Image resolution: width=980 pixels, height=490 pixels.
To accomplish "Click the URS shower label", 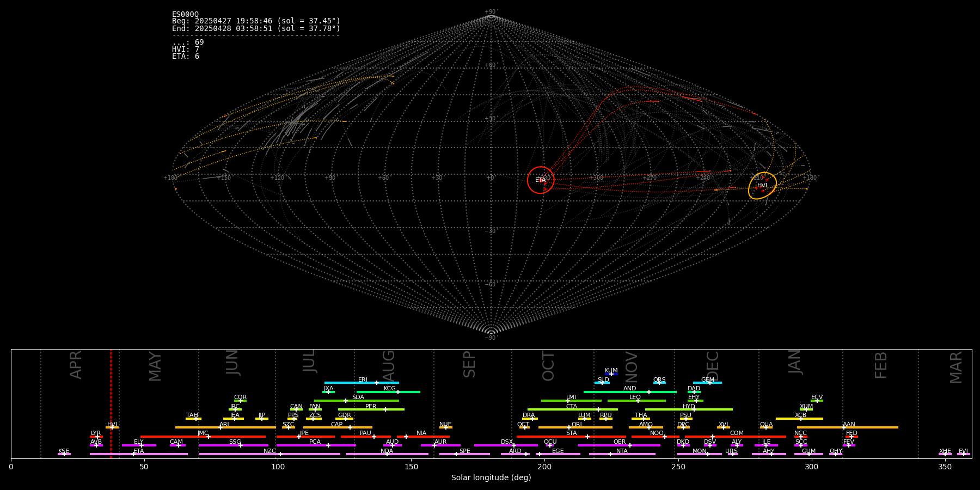I will [x=731, y=451].
